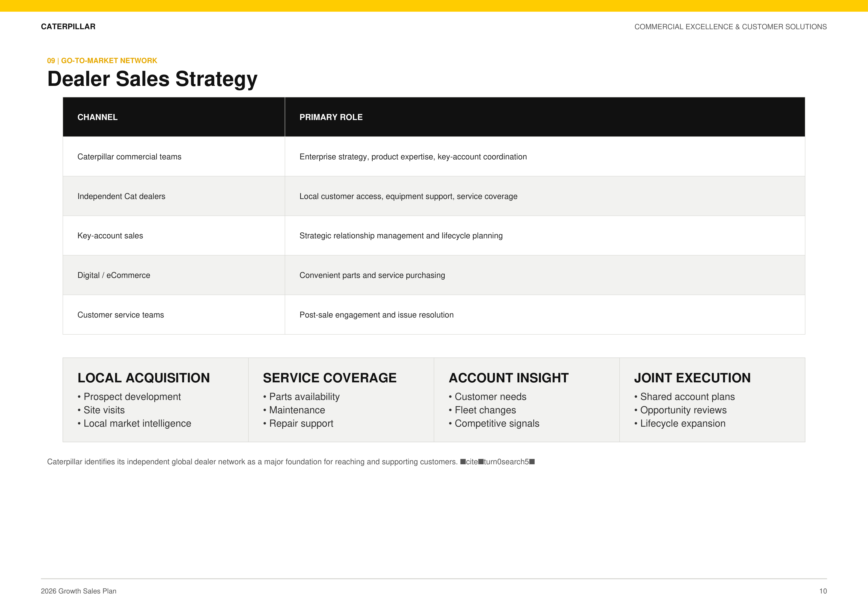Click the 'Local market intelligence' bullet
Screen dimensions: 868x614
click(134, 423)
